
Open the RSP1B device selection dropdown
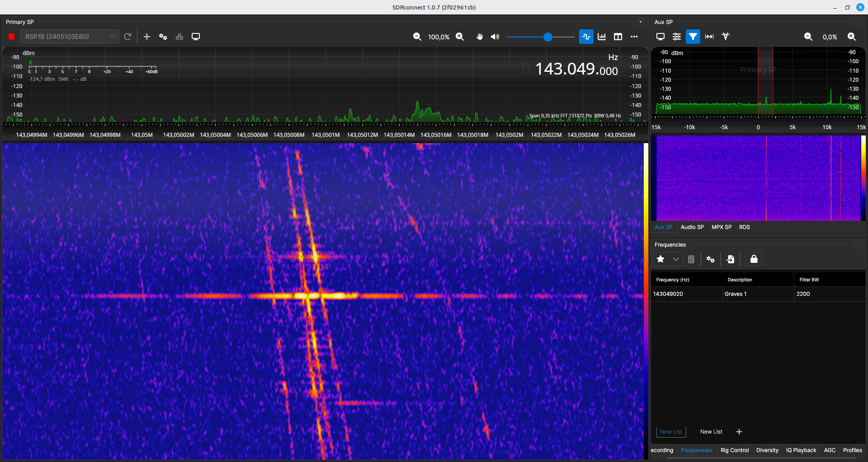(70, 37)
